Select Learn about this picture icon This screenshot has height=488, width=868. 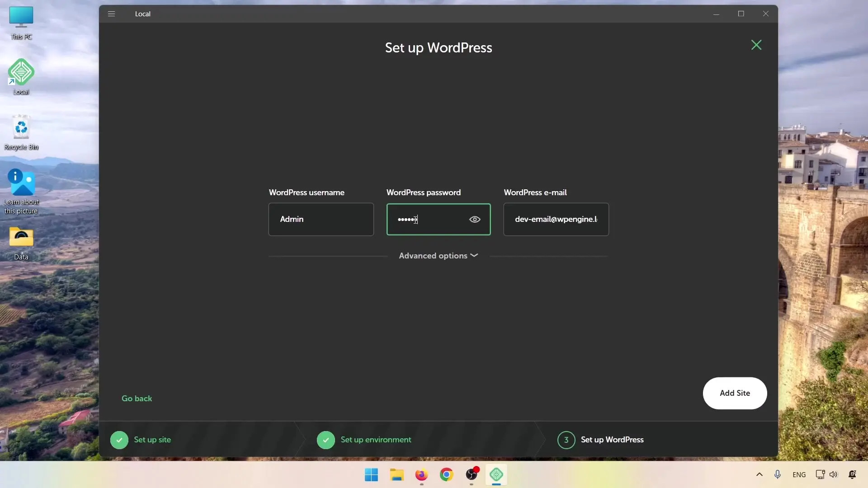[21, 192]
